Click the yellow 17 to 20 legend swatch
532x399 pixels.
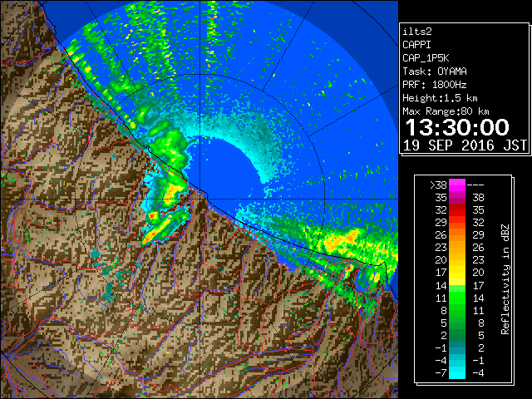click(x=457, y=273)
